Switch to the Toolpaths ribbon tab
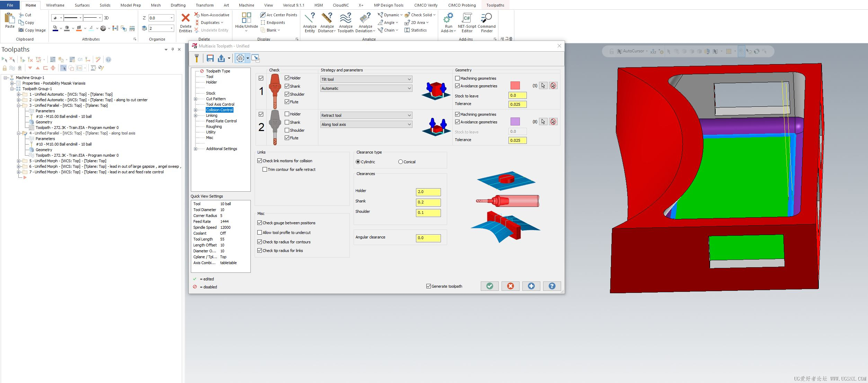Screen dimensions: 868x383 click(495, 5)
